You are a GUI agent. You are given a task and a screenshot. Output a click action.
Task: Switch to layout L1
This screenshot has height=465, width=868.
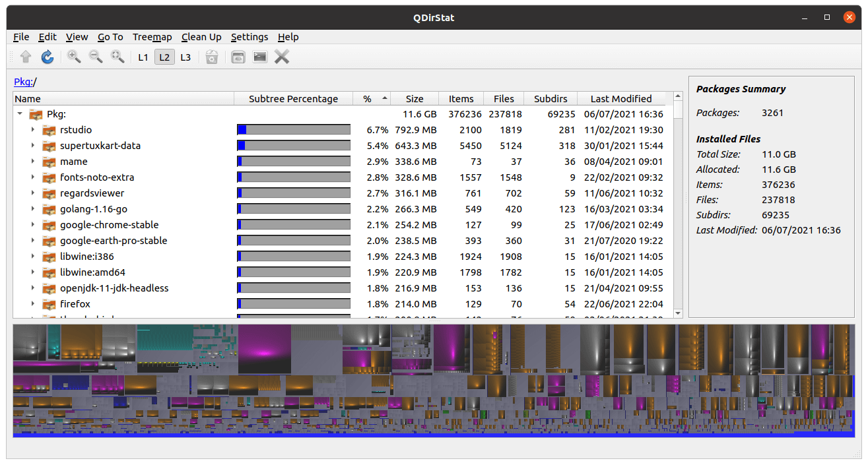pyautogui.click(x=143, y=57)
